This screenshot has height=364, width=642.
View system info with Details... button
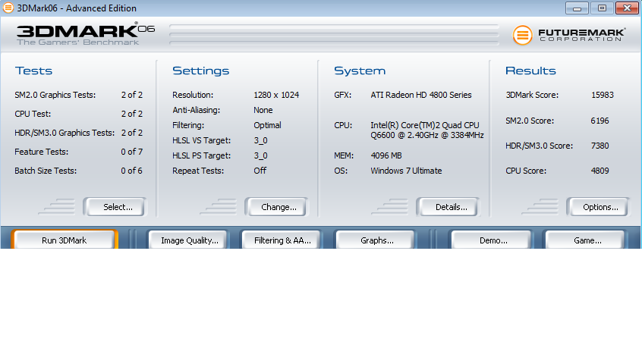pyautogui.click(x=448, y=207)
